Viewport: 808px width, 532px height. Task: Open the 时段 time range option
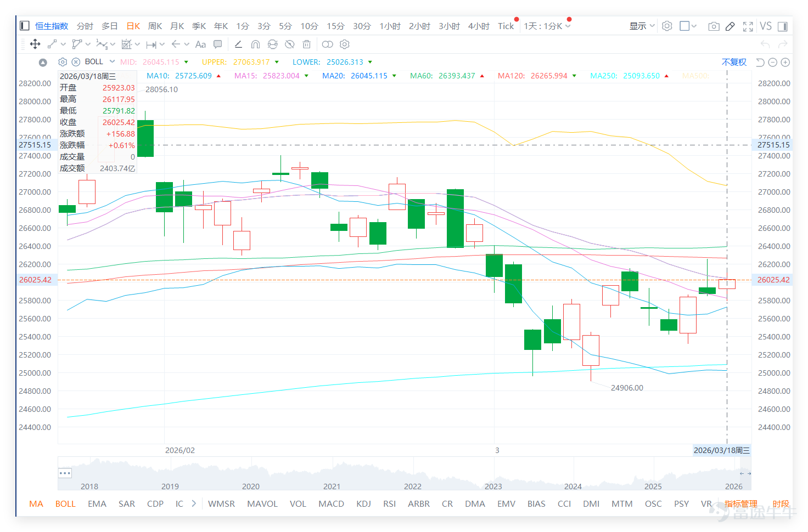point(781,503)
